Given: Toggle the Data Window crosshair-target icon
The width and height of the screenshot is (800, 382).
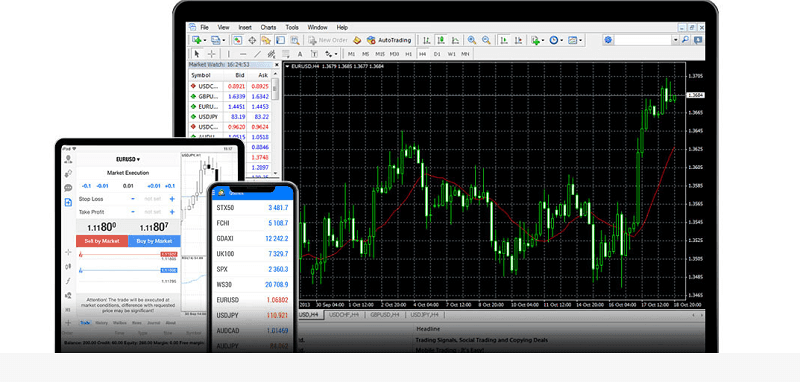Looking at the screenshot, I should [252, 40].
